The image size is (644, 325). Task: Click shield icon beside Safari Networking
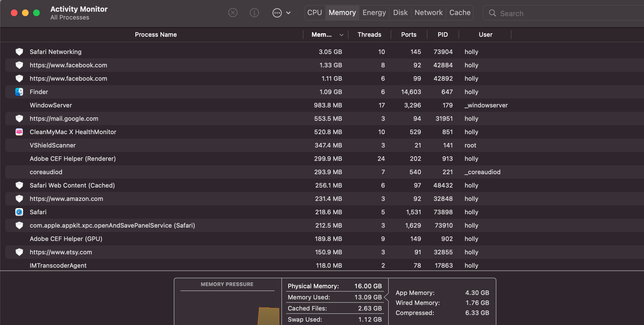(x=19, y=52)
